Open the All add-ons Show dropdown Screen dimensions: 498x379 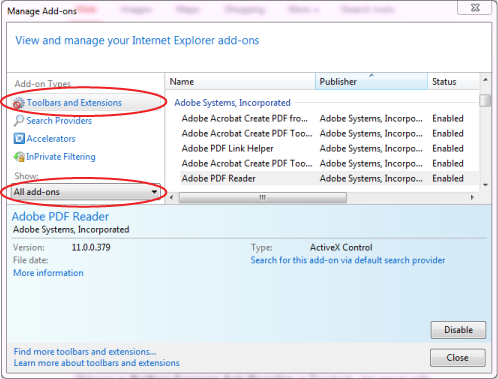[86, 192]
